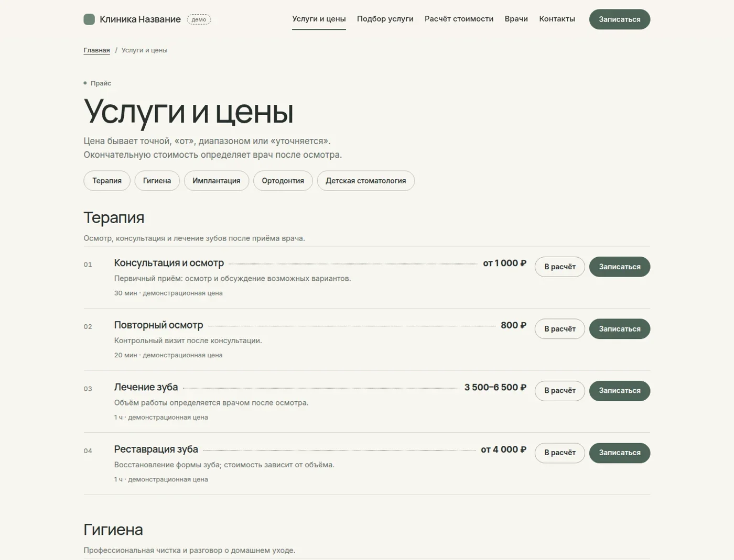Click the Услуги и цены page heading
The width and height of the screenshot is (734, 560).
pos(188,112)
